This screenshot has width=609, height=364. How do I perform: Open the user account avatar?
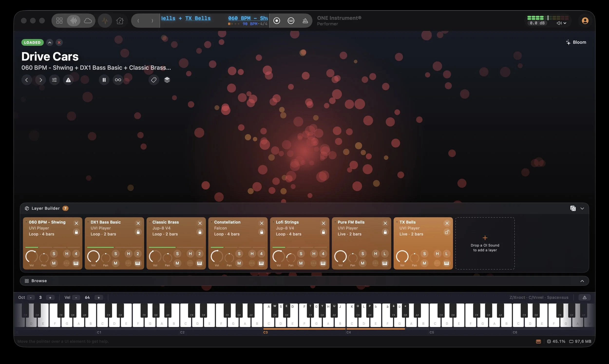pyautogui.click(x=585, y=21)
